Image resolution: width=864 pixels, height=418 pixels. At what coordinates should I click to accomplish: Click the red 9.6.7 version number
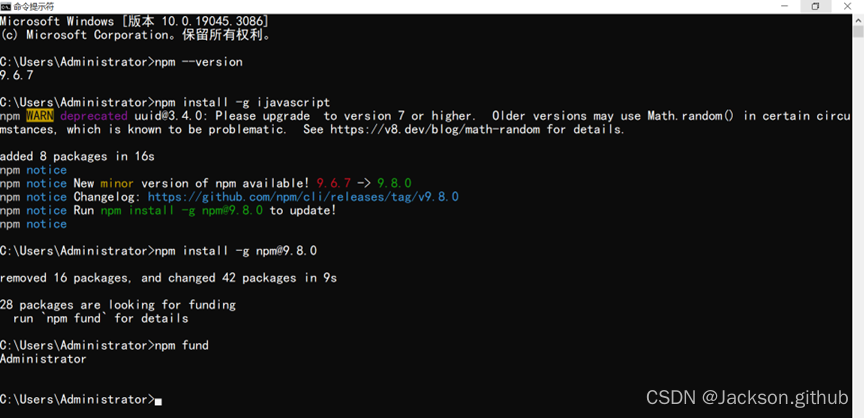332,183
